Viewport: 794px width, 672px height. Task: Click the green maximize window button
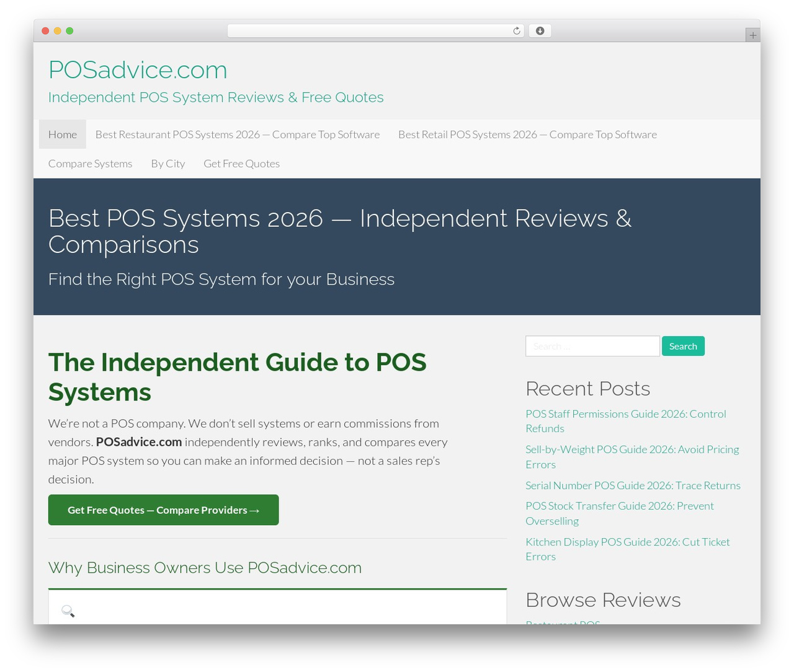69,31
